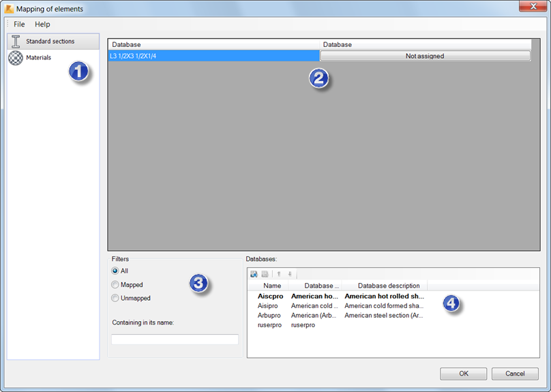Screen dimensions: 551x392
Task: Click the add database toolbar icon
Action: (254, 274)
